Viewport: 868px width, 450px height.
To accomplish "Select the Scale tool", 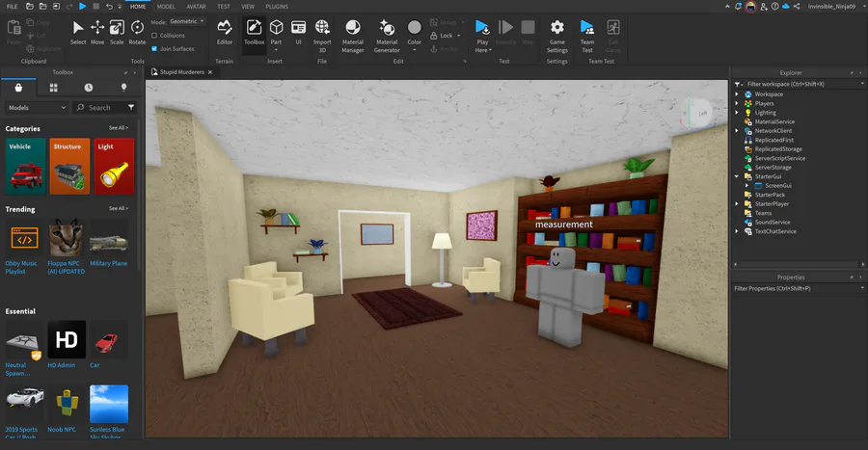I will 117,33.
